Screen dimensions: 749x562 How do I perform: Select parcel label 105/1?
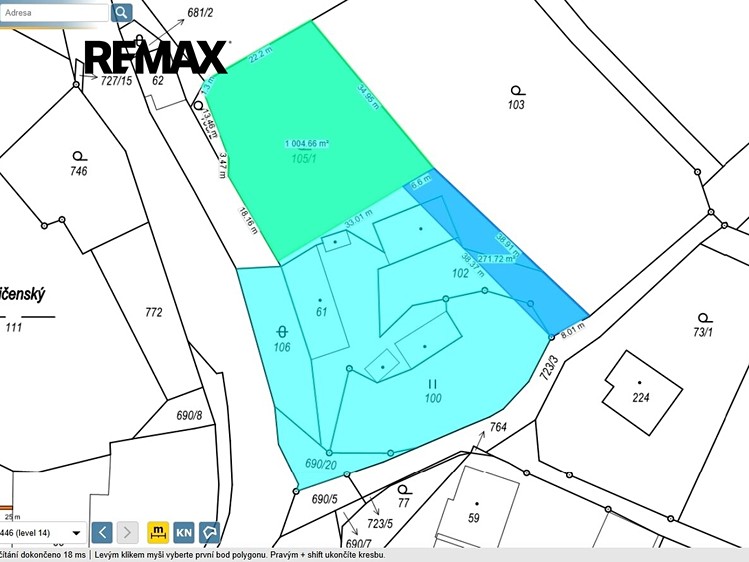point(304,159)
